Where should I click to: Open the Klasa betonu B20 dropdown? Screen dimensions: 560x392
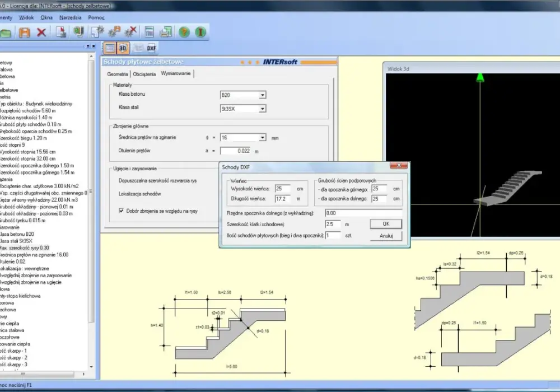coord(262,95)
